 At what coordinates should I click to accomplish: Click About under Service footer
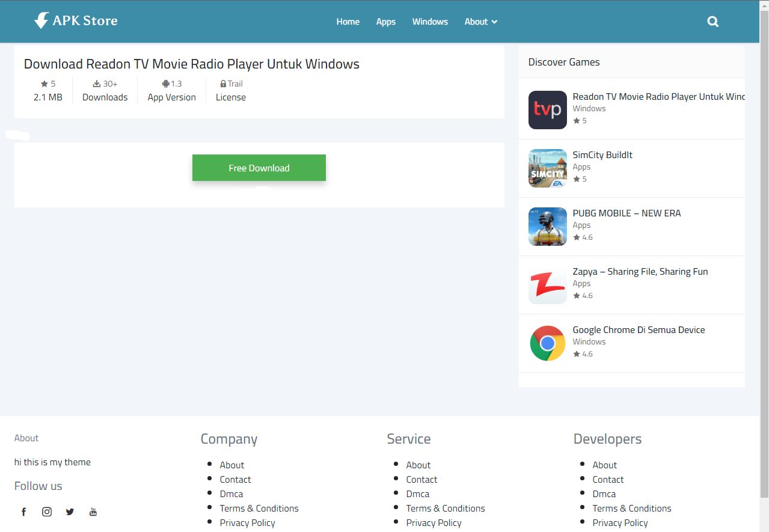(x=418, y=465)
